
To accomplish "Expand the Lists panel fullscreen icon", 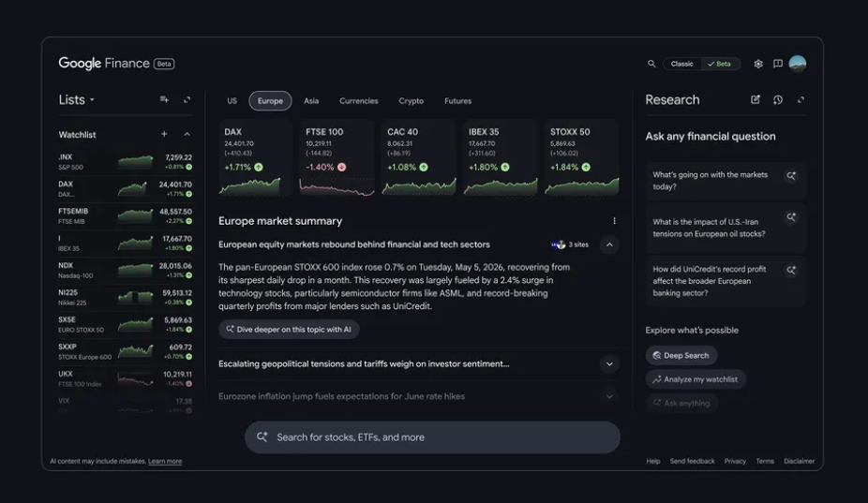I will (187, 99).
